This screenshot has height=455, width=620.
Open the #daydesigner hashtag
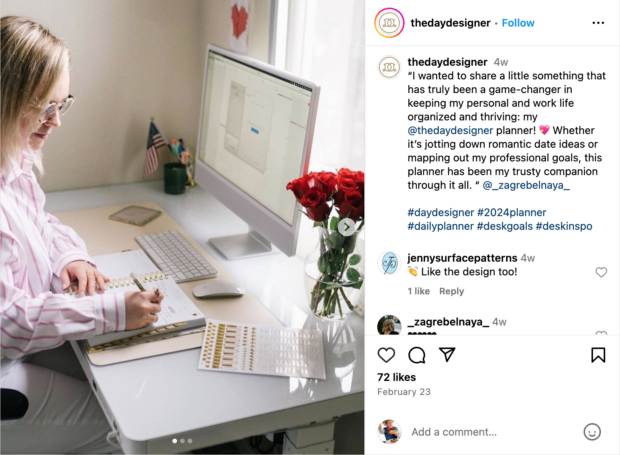tap(440, 213)
